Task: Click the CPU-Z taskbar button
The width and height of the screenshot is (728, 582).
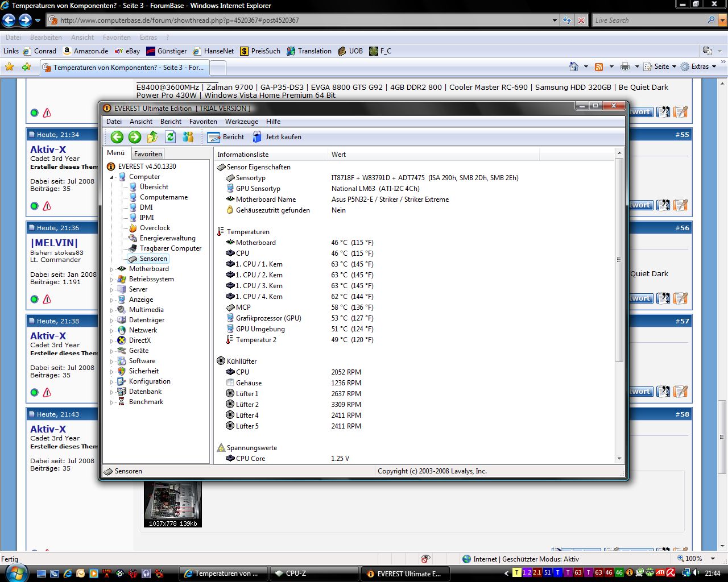Action: [314, 573]
